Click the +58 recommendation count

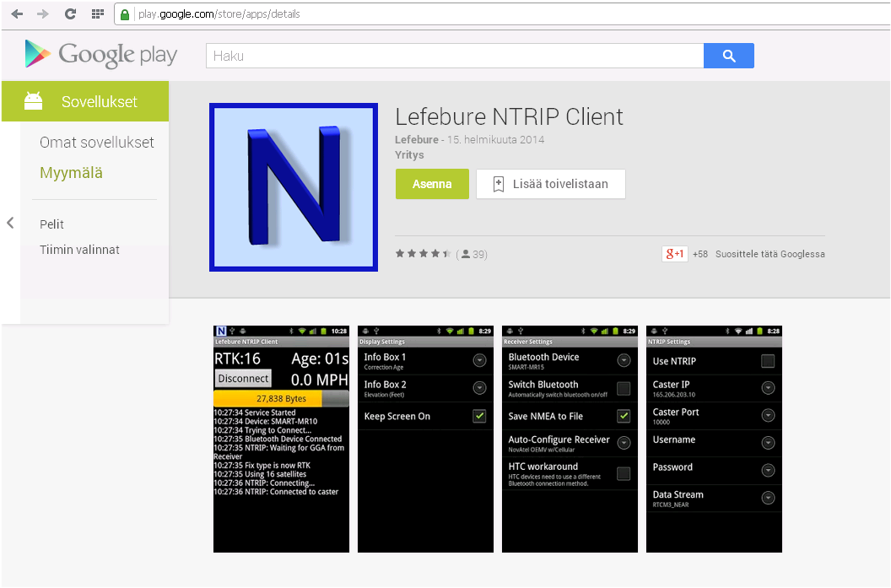coord(700,254)
